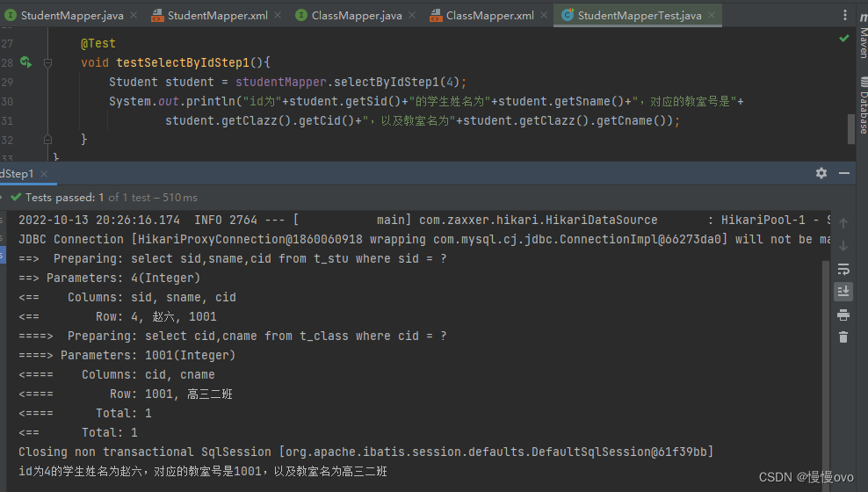Print console output
The height and width of the screenshot is (492, 868).
pyautogui.click(x=843, y=315)
